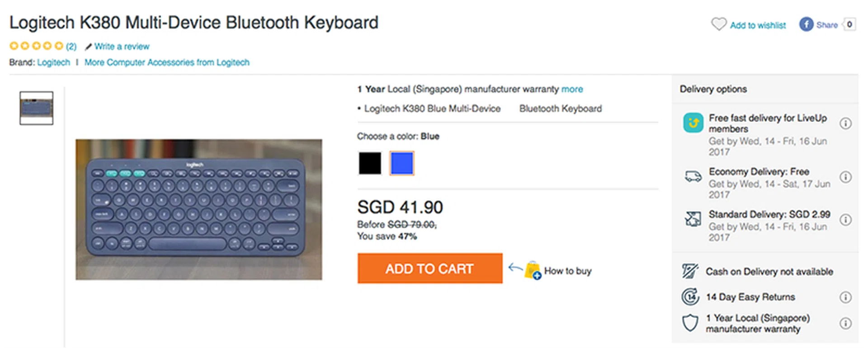Open info icon for LiveUp free delivery
This screenshot has height=348, width=868.
pos(845,123)
